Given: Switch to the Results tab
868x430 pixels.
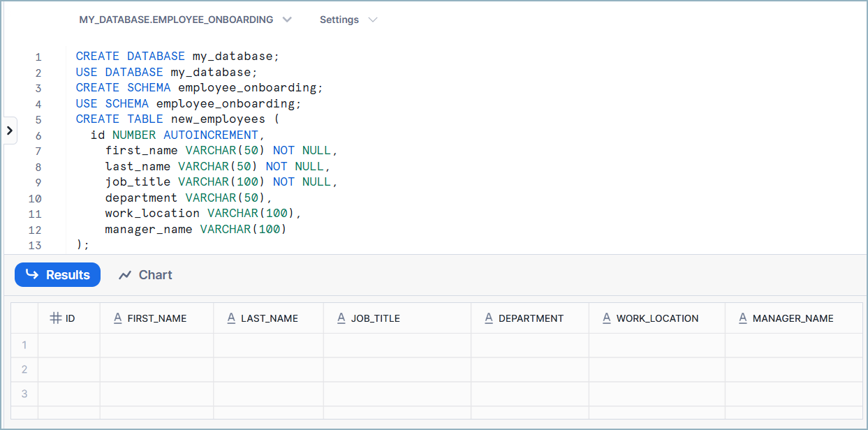Looking at the screenshot, I should point(57,275).
